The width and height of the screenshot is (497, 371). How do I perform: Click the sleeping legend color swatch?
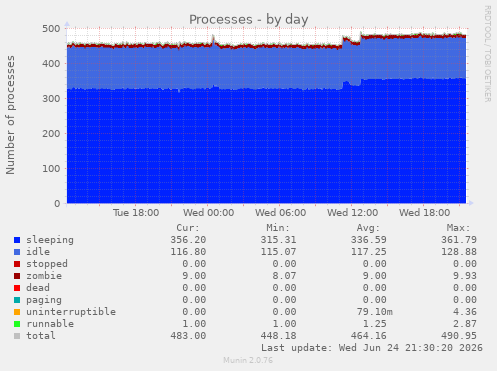point(17,240)
